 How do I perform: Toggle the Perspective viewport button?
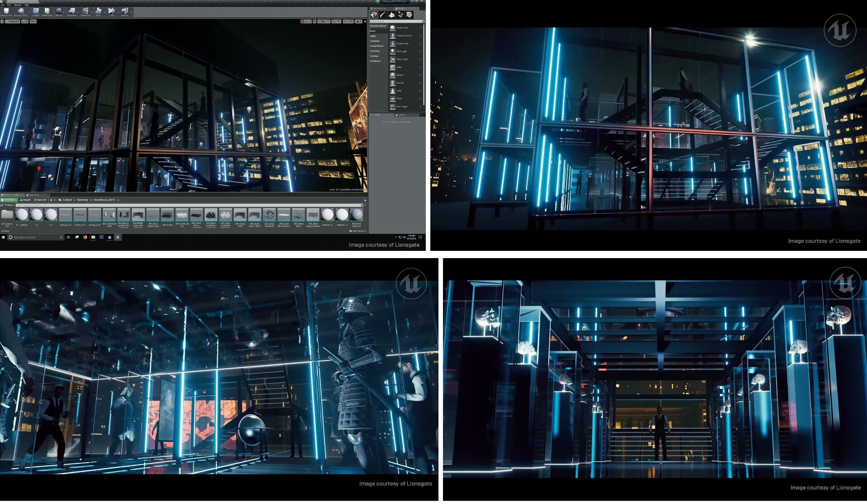tap(13, 21)
